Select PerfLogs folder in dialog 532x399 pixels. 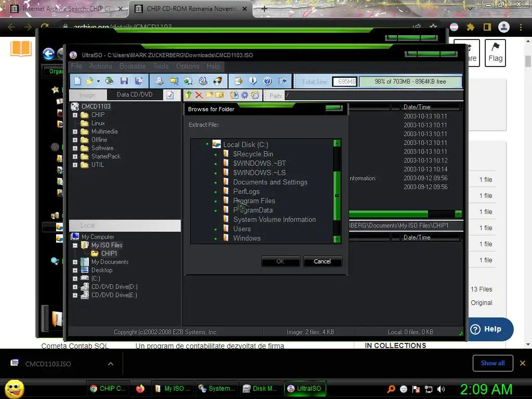coord(246,191)
